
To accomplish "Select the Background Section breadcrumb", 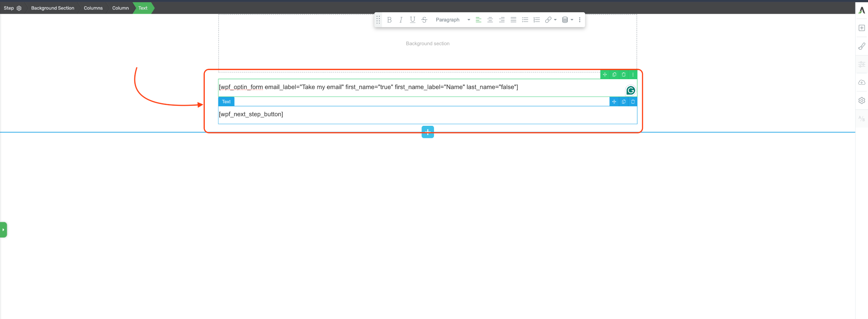I will [52, 8].
